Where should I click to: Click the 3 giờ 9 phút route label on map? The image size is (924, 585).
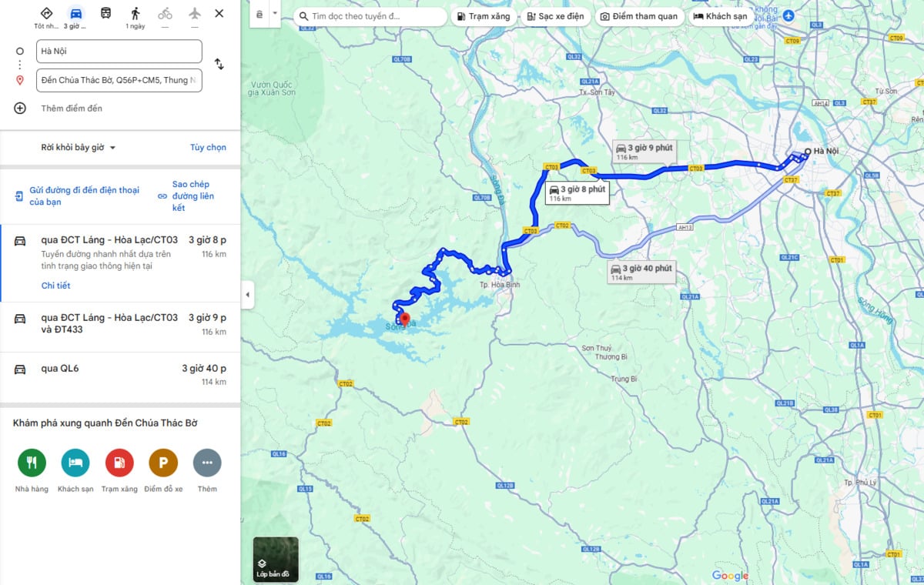pyautogui.click(x=643, y=152)
